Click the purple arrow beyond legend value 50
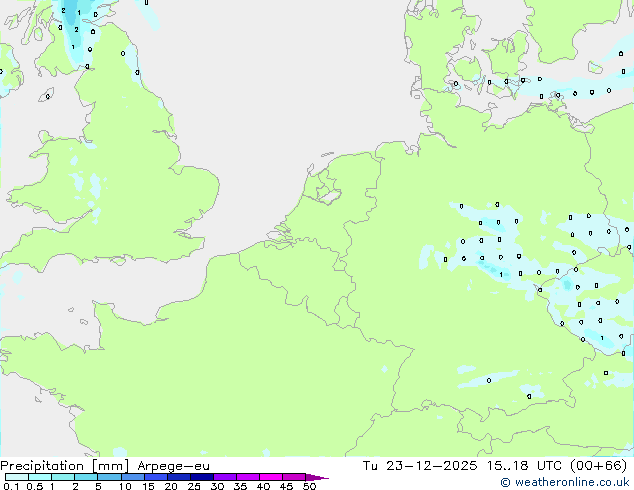This screenshot has height=490, width=634. [x=317, y=477]
